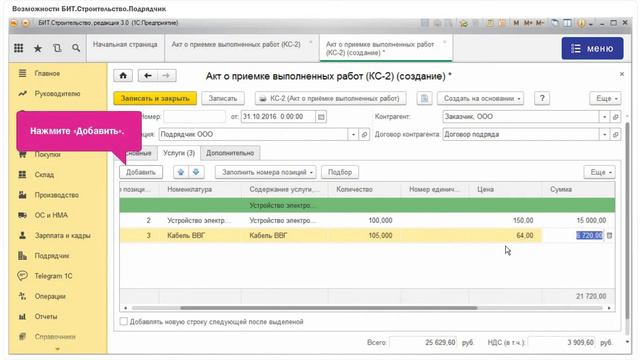Click the Записать button
This screenshot has width=640, height=360.
[223, 98]
